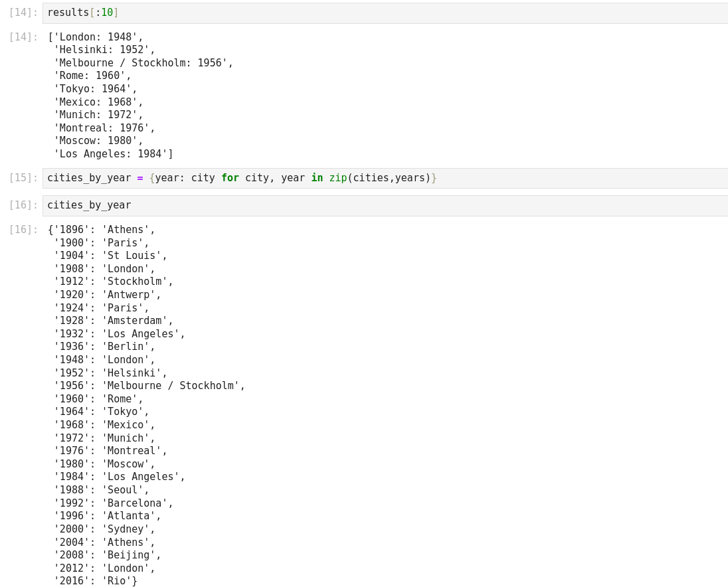This screenshot has width=728, height=587.
Task: Click the [15] cell prompt label
Action: click(x=23, y=179)
